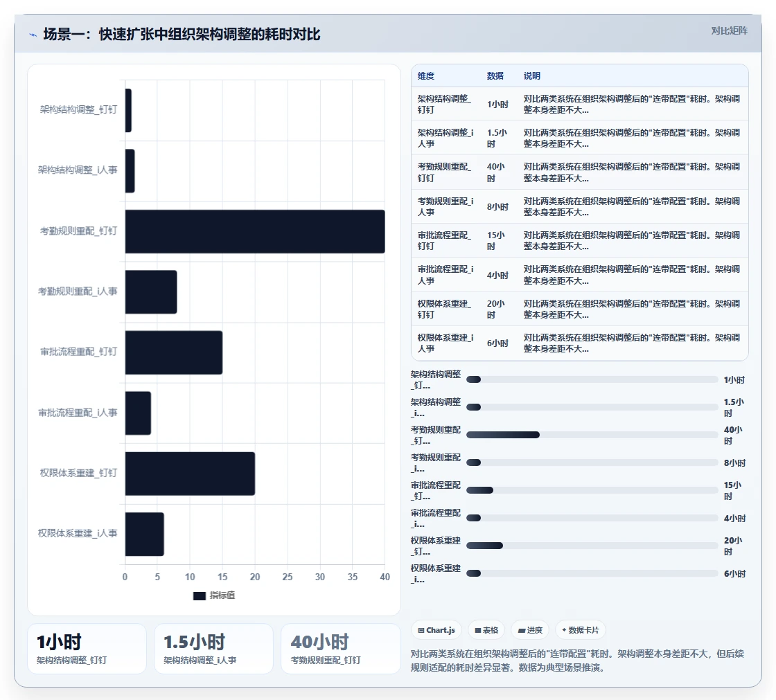
Task: Click the 20小时 progress bar
Action: [x=592, y=546]
